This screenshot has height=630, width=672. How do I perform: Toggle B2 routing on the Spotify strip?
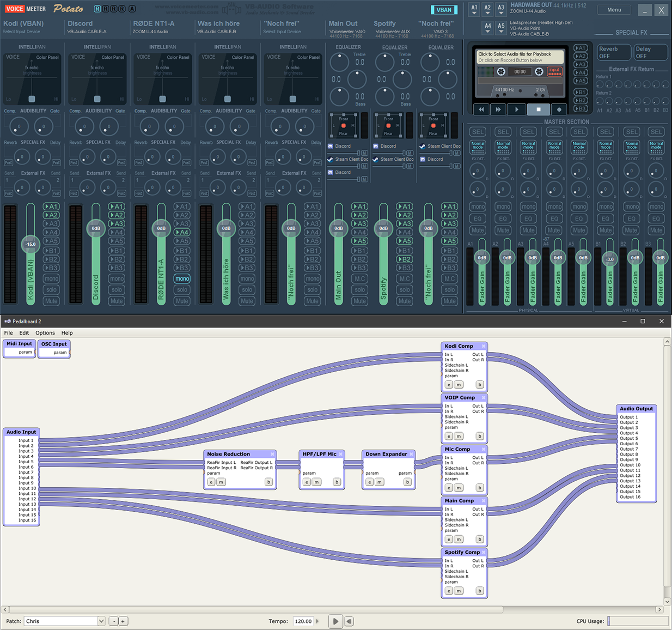pyautogui.click(x=404, y=259)
